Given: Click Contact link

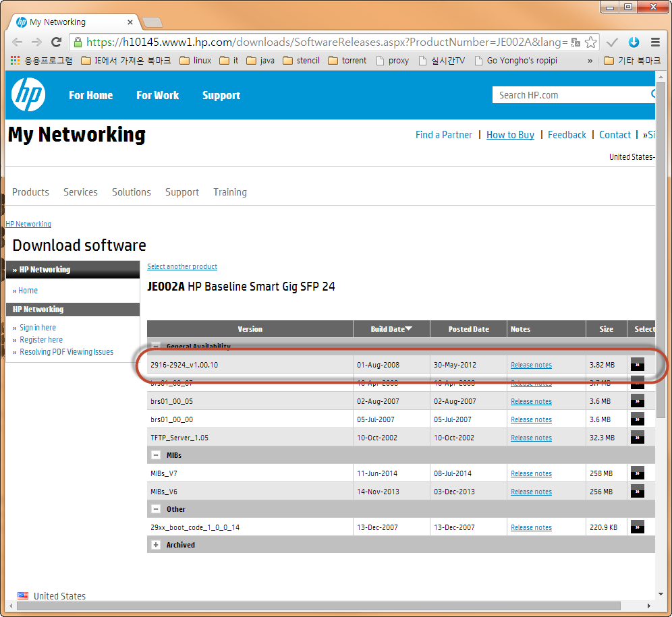Looking at the screenshot, I should (615, 135).
